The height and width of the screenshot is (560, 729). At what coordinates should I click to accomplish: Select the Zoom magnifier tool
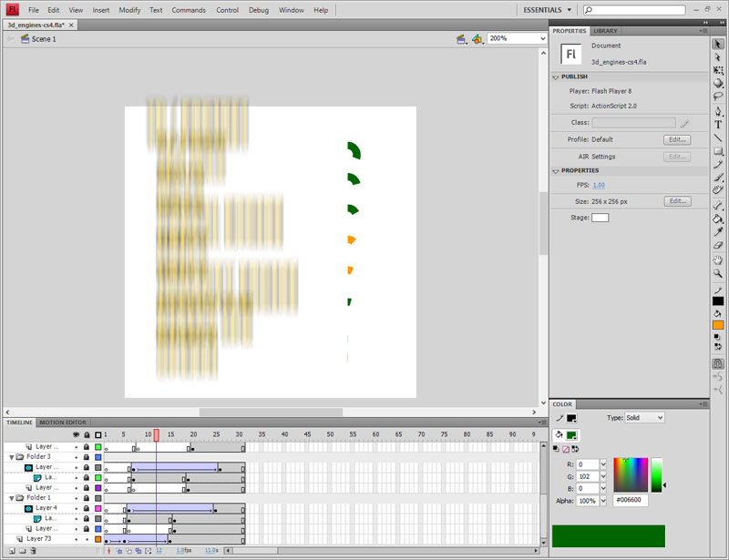point(718,273)
